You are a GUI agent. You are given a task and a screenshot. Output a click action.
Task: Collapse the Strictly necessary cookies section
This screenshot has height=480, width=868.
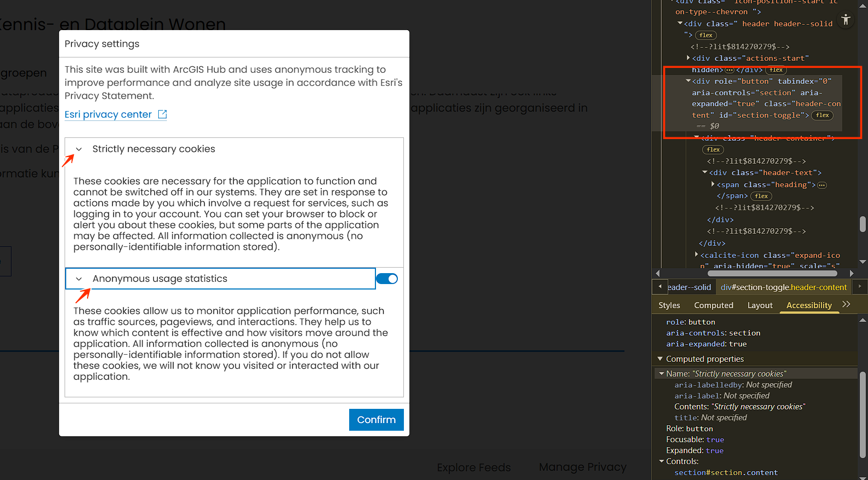79,149
